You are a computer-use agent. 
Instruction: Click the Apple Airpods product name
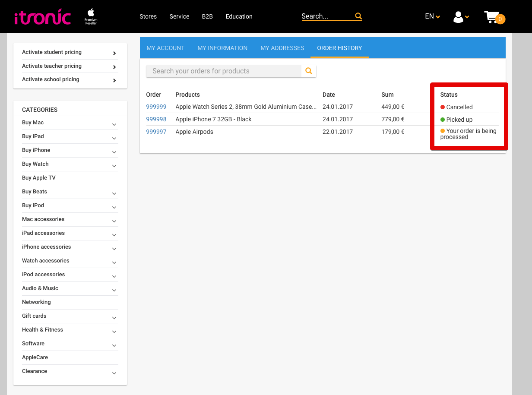[x=194, y=132]
